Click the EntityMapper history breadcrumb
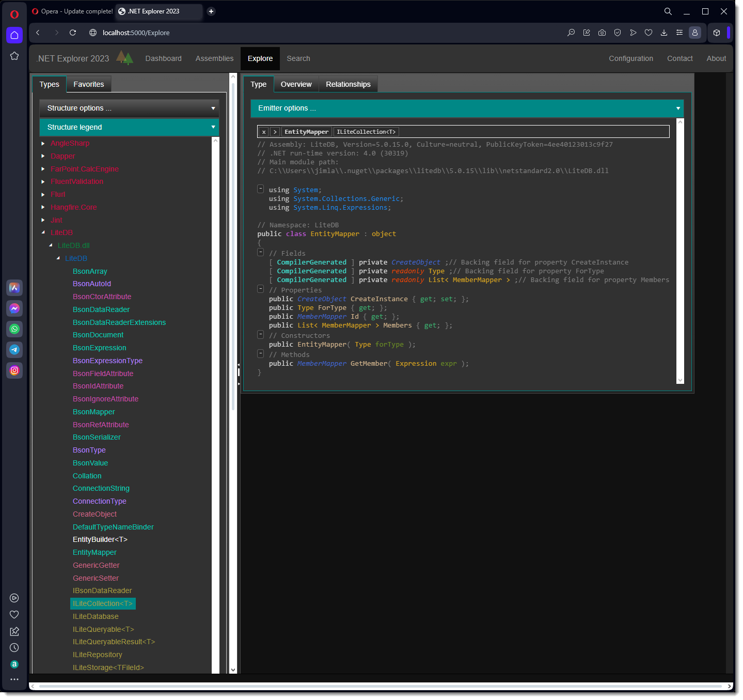The height and width of the screenshot is (700, 743). point(307,132)
